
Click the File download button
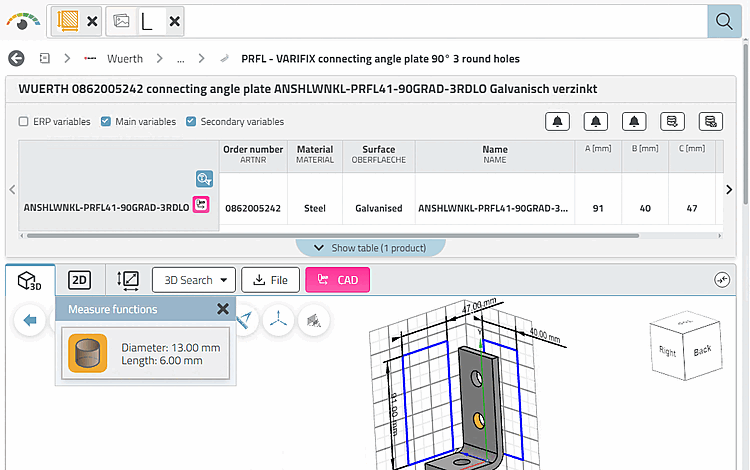coord(270,280)
